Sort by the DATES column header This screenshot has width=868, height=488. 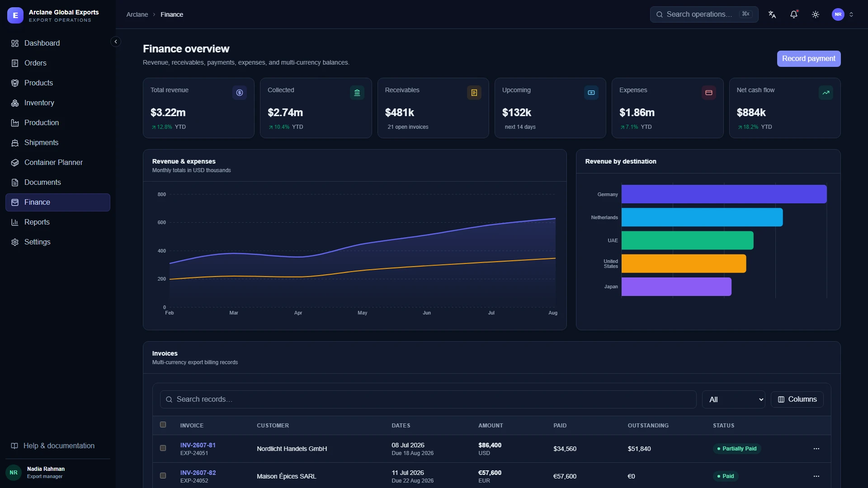401,426
